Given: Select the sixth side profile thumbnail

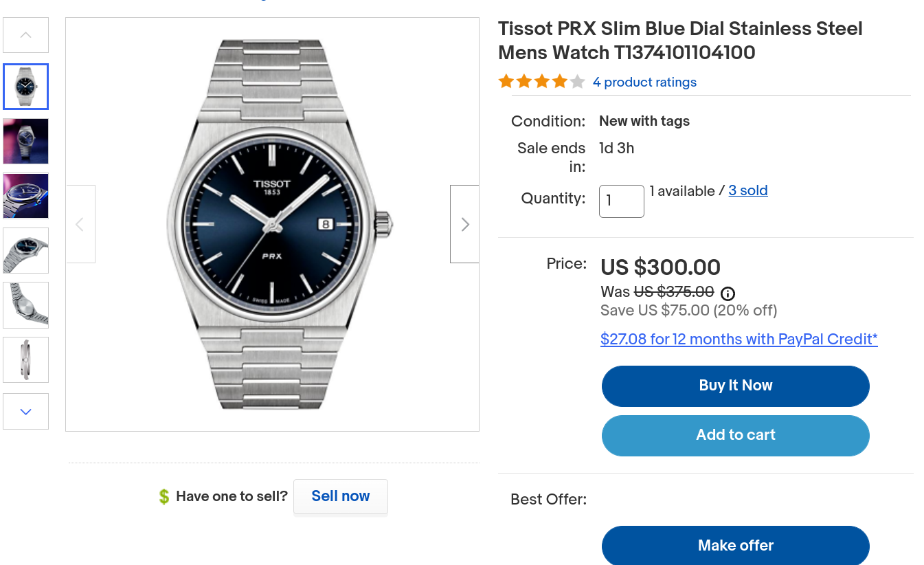Looking at the screenshot, I should (x=26, y=359).
